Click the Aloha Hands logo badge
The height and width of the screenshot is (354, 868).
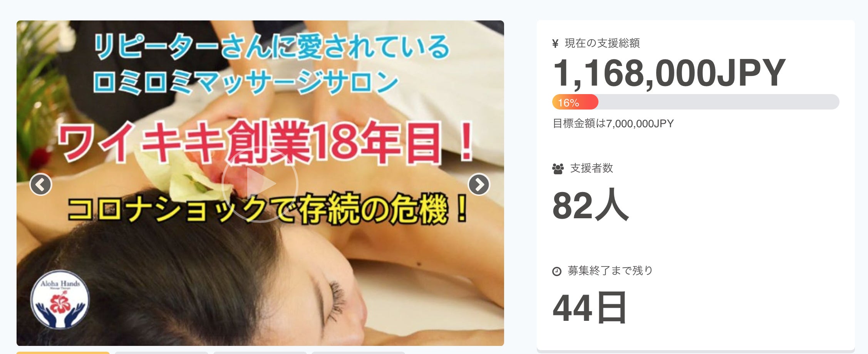[60, 300]
